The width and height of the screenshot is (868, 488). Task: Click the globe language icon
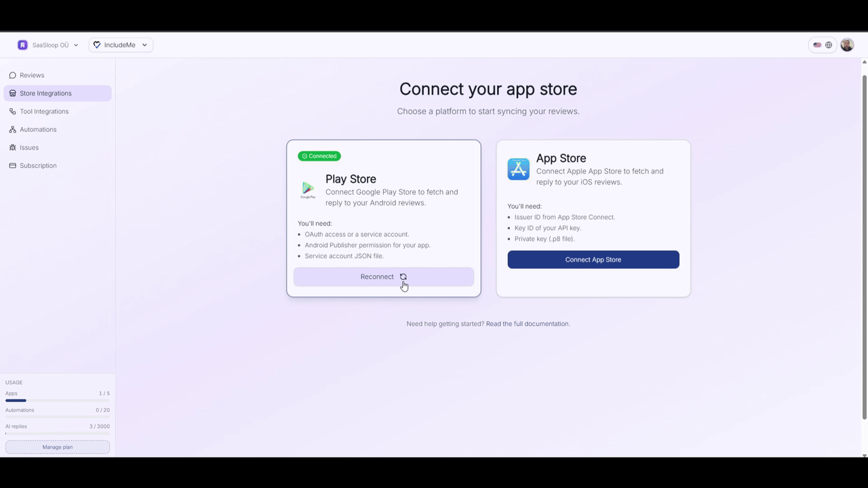tap(829, 45)
